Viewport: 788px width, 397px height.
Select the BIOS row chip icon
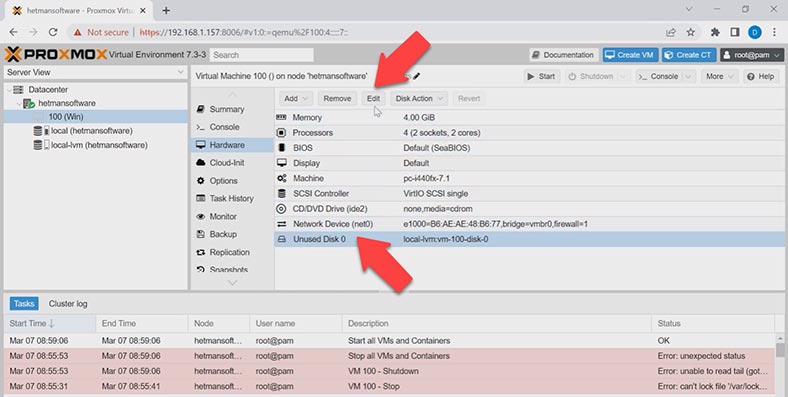[281, 148]
